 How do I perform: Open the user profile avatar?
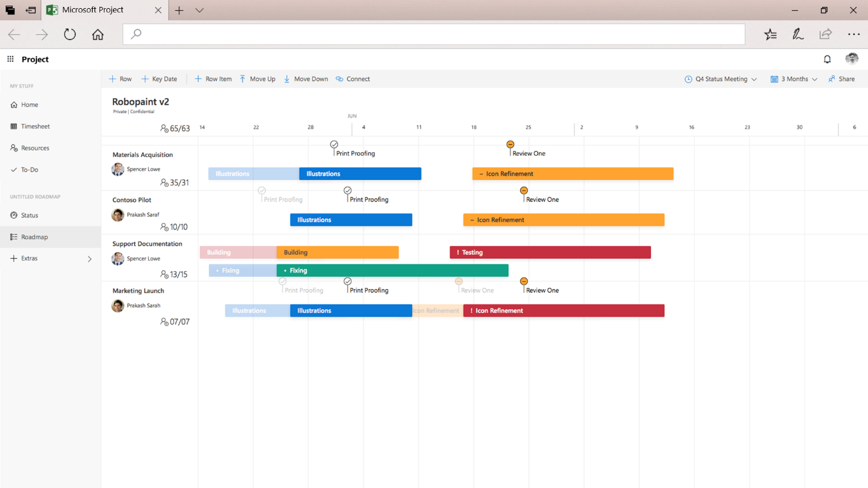point(852,59)
